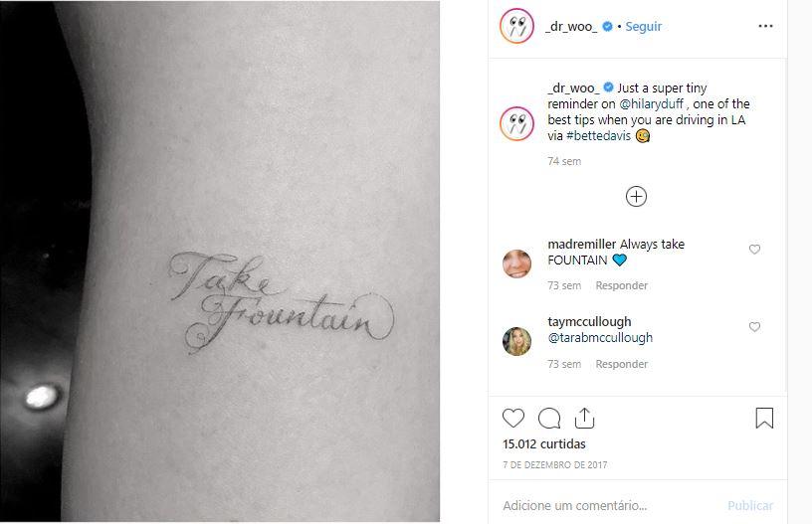Save post with the bookmark icon
This screenshot has height=524, width=812.
pyautogui.click(x=764, y=419)
